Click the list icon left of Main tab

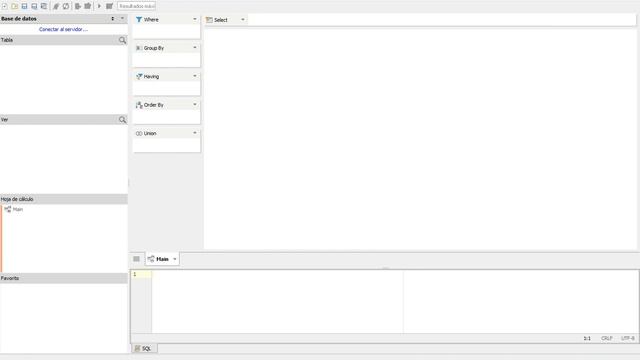coord(136,259)
